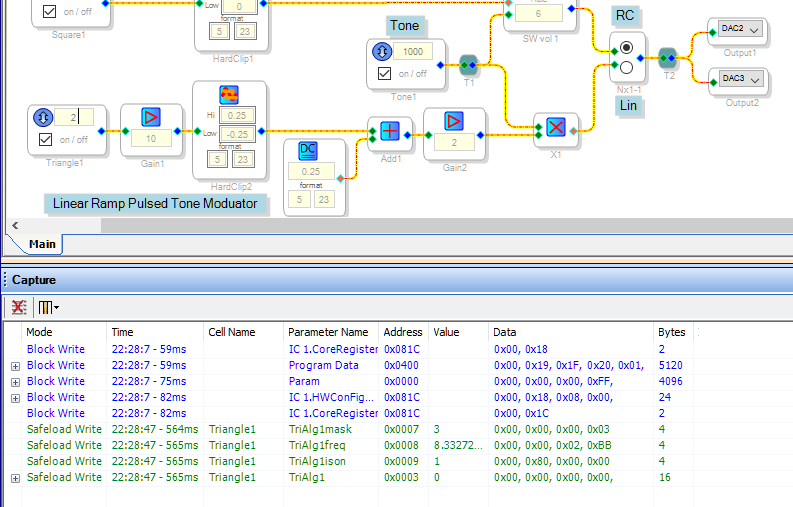793x507 pixels.
Task: Click the HardClip2 Hi value field
Action: tap(237, 115)
